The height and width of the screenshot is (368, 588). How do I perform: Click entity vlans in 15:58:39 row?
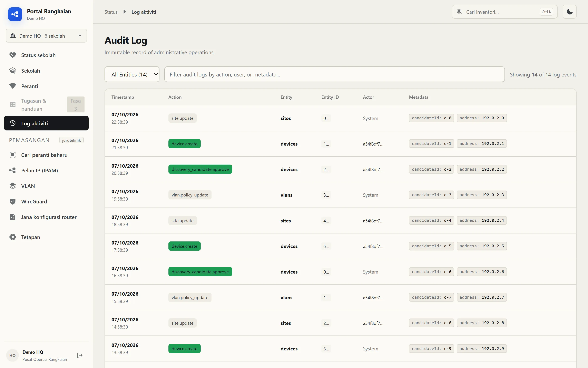pyautogui.click(x=286, y=298)
